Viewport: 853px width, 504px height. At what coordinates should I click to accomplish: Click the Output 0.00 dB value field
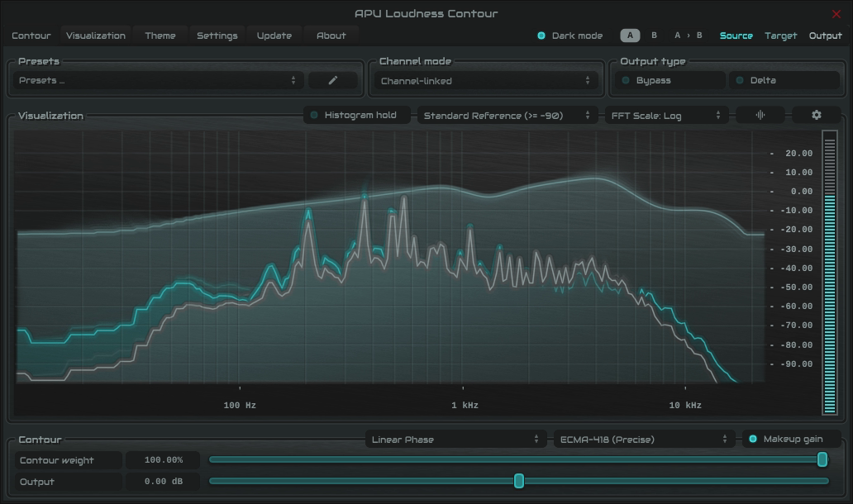coord(163,481)
